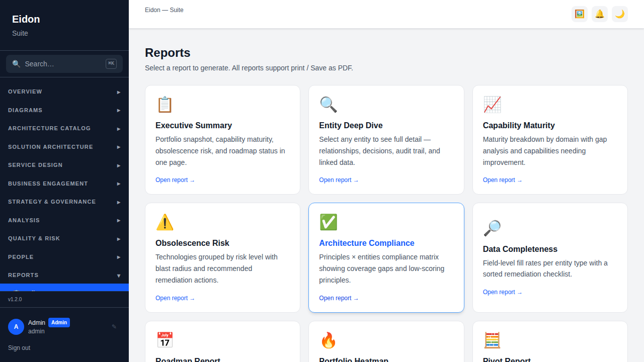
Task: Click the Entity Deep Dive magnifier icon
Action: point(328,105)
